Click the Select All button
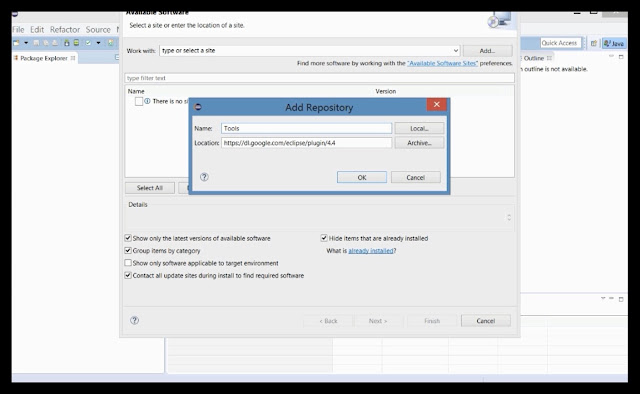 coord(150,188)
